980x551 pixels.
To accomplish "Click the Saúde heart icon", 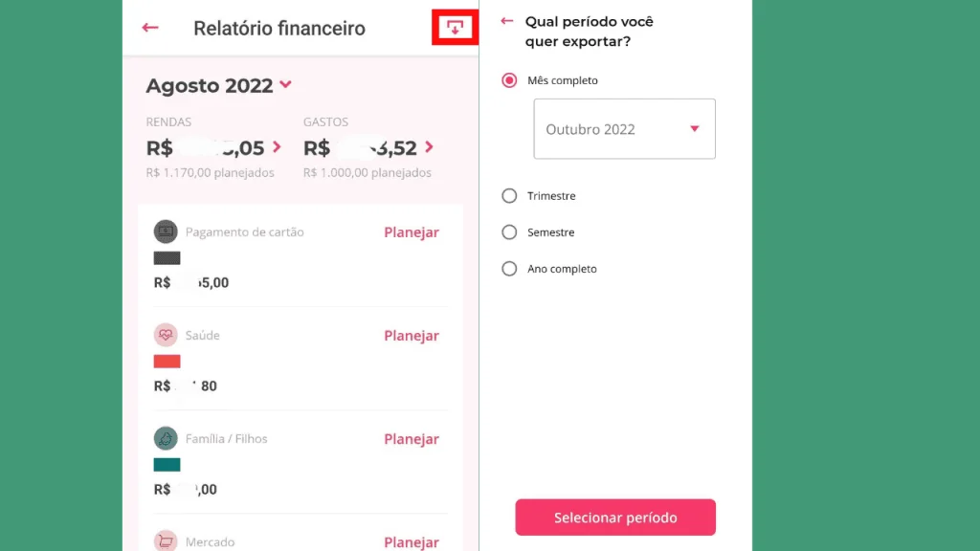I will tap(166, 335).
